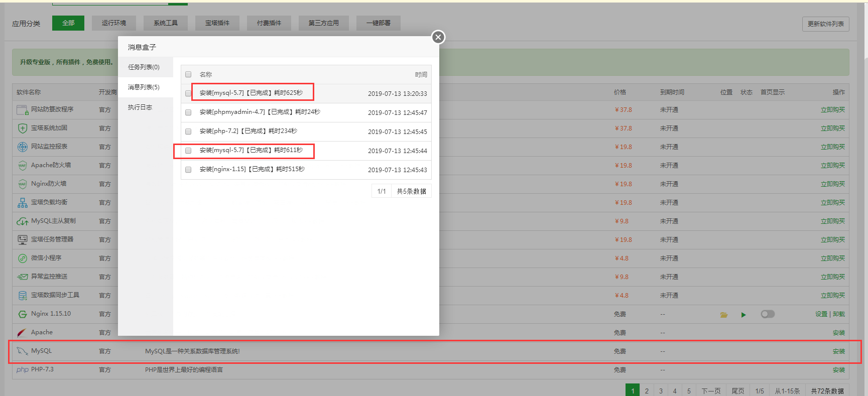Open 设置 for Nginx 1.15.10
Viewport: 868px width, 396px height.
[821, 314]
